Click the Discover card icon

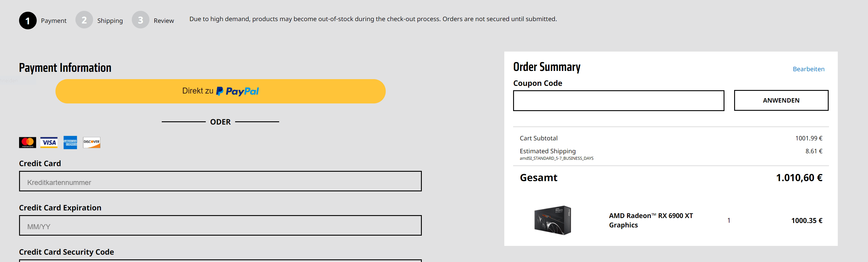click(92, 142)
